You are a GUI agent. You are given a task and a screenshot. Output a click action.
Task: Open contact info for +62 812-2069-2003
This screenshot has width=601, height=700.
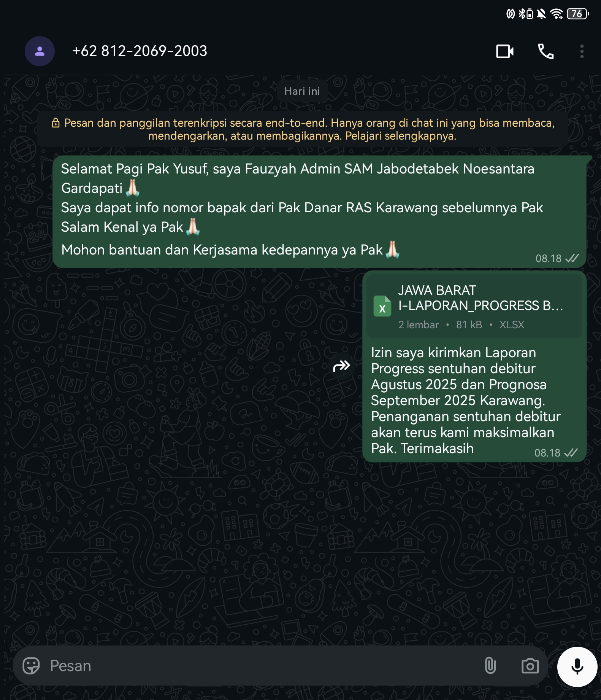pos(140,51)
